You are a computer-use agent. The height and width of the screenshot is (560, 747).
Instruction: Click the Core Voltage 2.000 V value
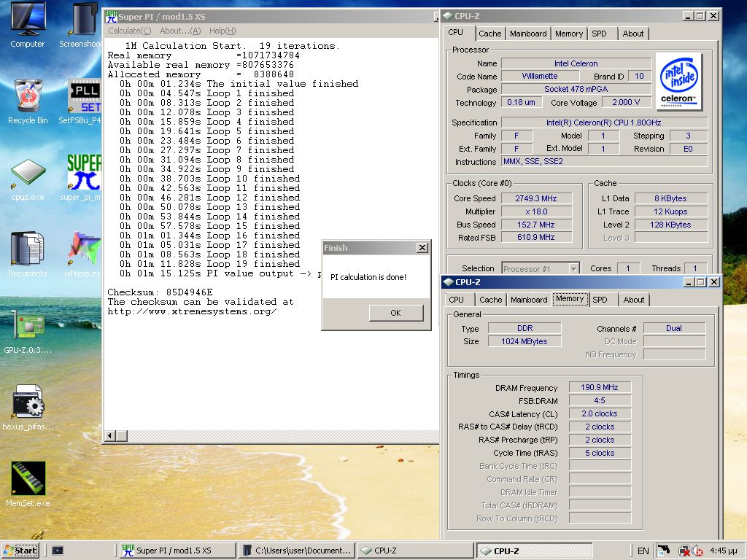pyautogui.click(x=626, y=102)
